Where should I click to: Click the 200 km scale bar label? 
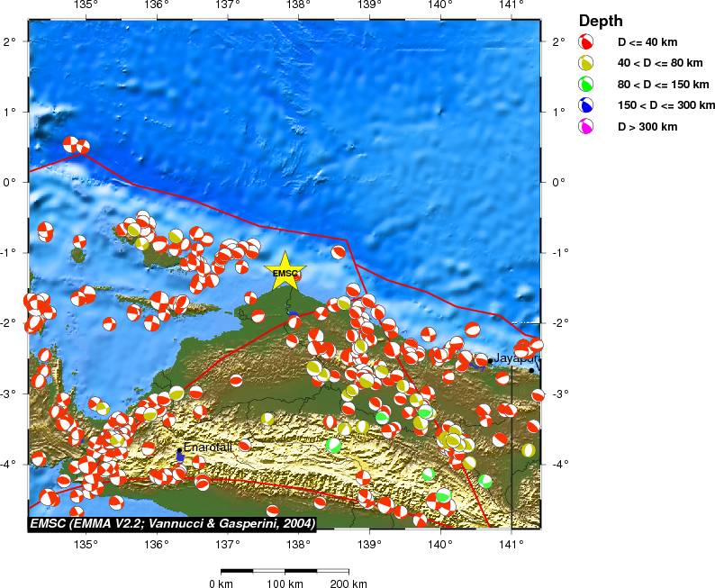pyautogui.click(x=348, y=583)
